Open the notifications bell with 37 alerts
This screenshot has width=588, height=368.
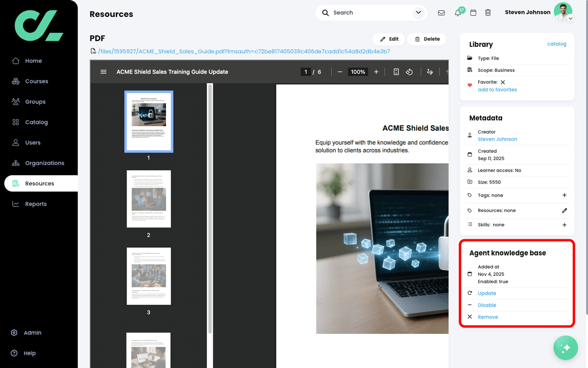pyautogui.click(x=457, y=13)
